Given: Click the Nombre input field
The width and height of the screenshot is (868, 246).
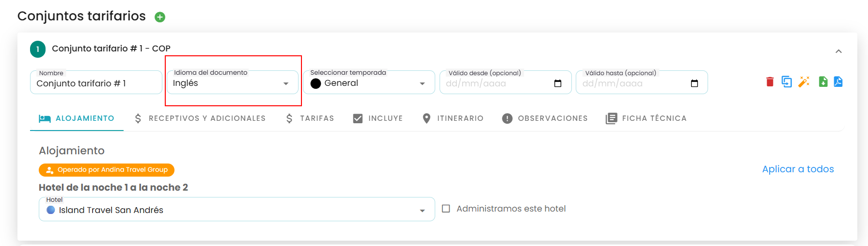Looking at the screenshot, I should click(96, 83).
